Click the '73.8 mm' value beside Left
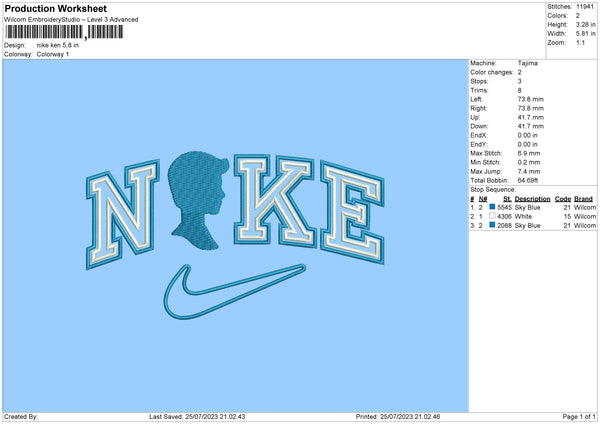This screenshot has height=424, width=600. pyautogui.click(x=531, y=99)
